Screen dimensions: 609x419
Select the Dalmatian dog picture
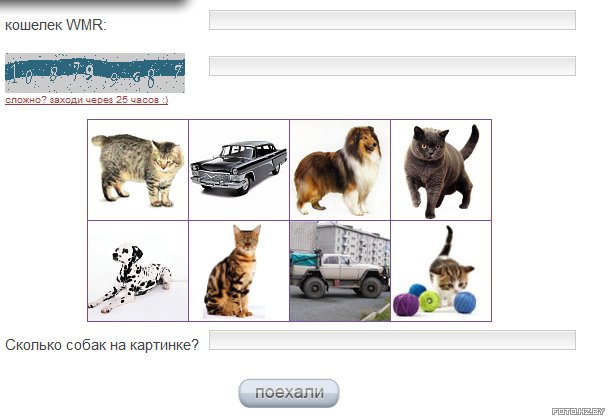pos(138,271)
